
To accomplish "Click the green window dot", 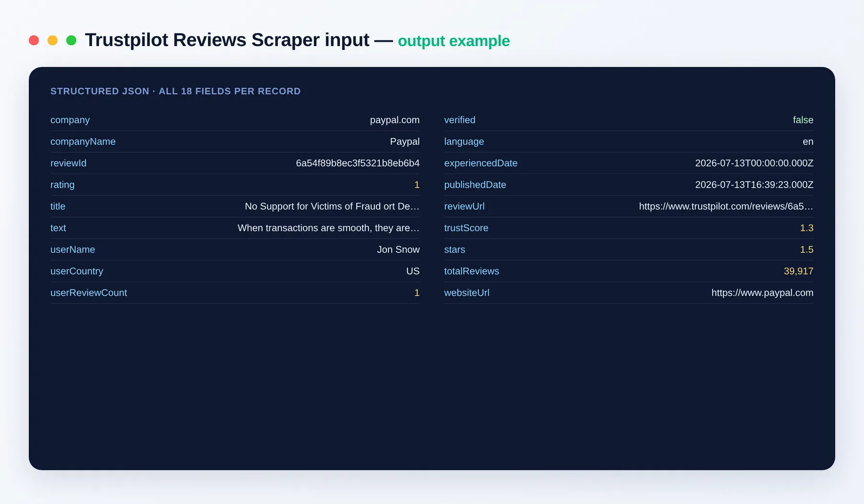I will pos(71,40).
